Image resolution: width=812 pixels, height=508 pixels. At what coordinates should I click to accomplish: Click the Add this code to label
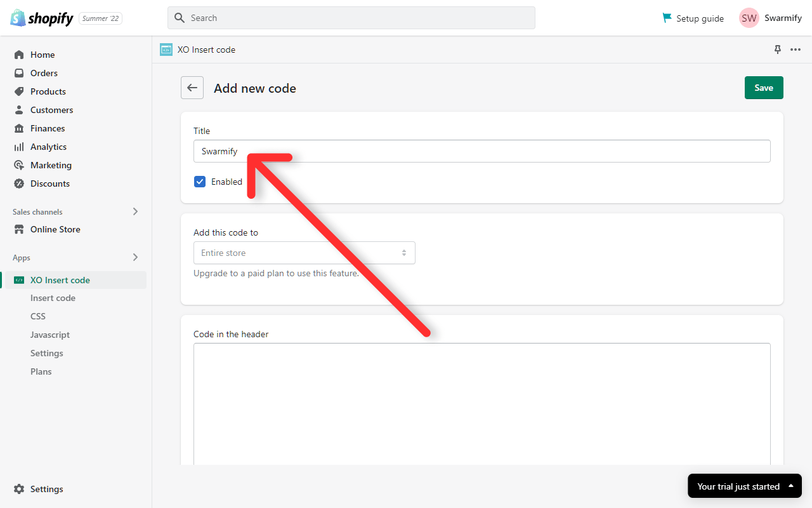[x=226, y=232]
